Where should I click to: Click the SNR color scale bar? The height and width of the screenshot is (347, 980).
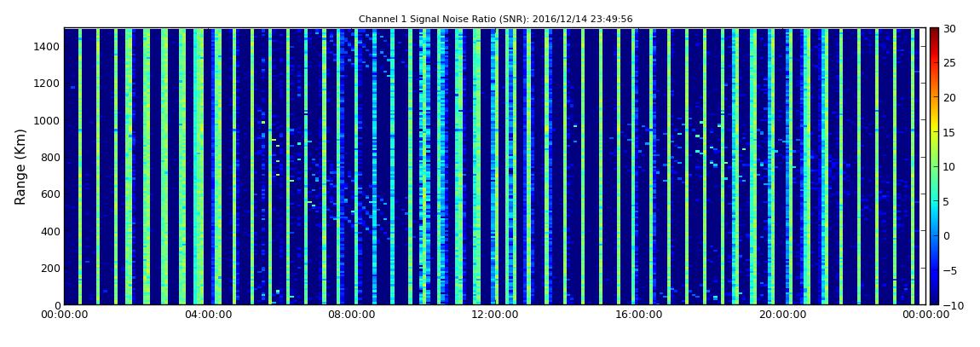coord(934,166)
